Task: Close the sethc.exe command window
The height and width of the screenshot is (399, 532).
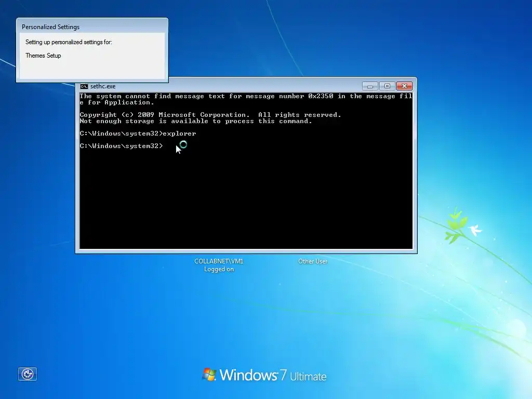Action: pos(404,86)
